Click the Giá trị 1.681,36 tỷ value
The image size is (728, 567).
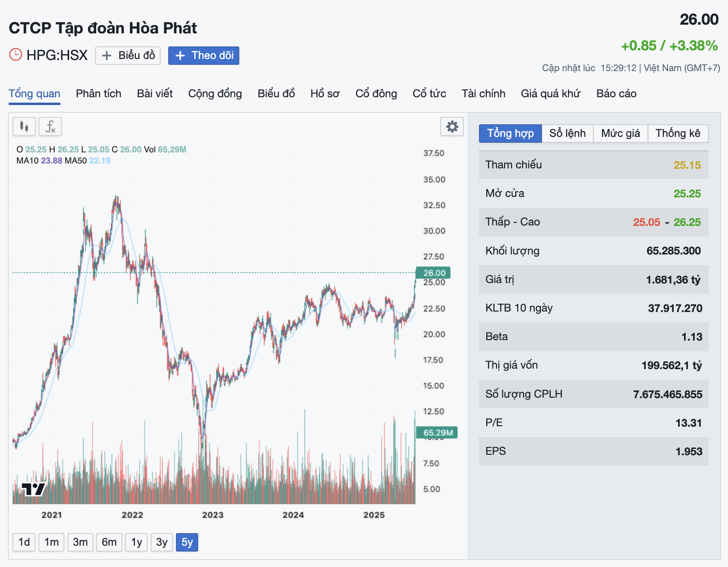pyautogui.click(x=673, y=280)
